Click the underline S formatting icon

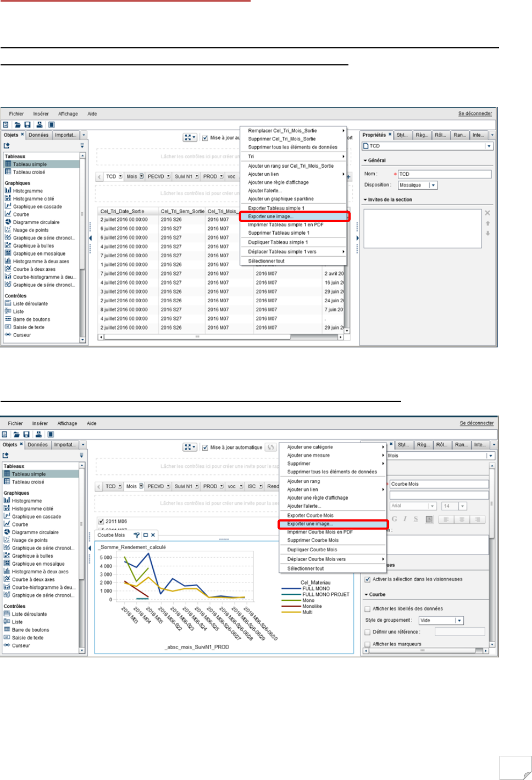point(416,519)
